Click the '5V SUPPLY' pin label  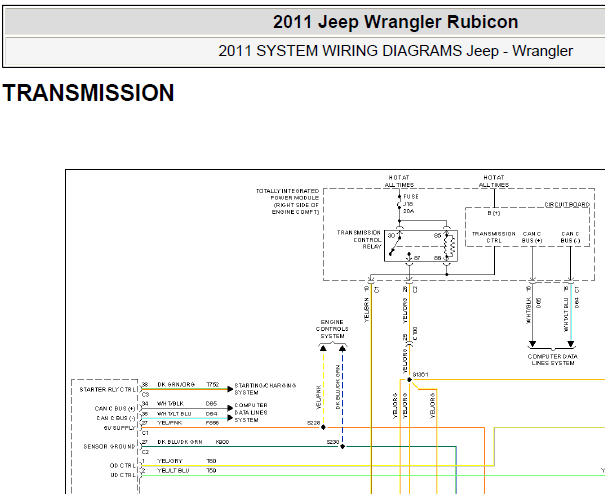click(120, 428)
